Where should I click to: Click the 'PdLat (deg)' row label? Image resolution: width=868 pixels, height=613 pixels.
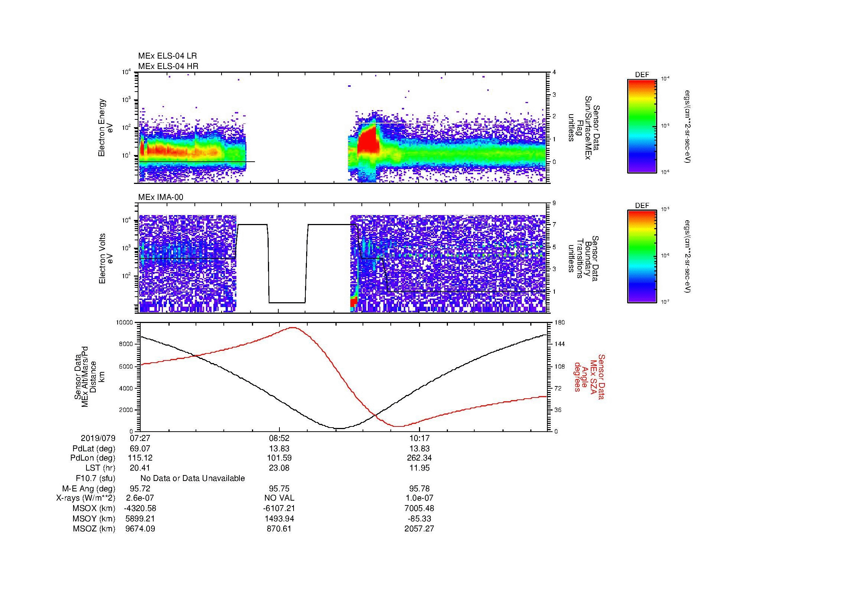(x=94, y=449)
